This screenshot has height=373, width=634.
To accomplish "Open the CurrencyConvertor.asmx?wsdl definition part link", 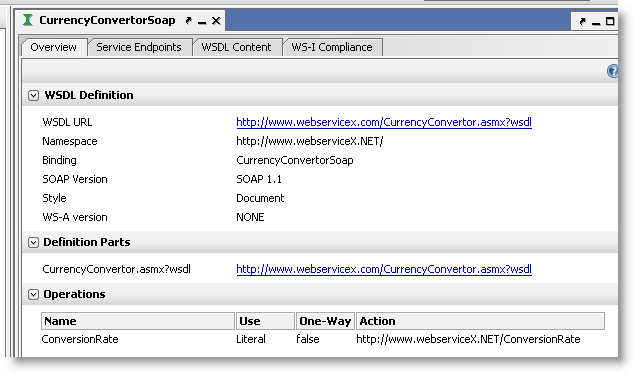I will click(x=384, y=269).
